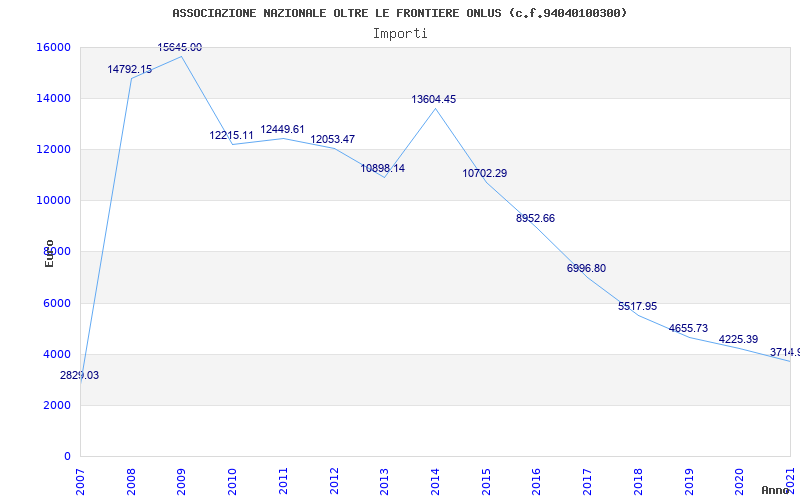Screen dimensions: 800x500
Task: Click the 6000 y-axis tick label
Action: pos(56,303)
